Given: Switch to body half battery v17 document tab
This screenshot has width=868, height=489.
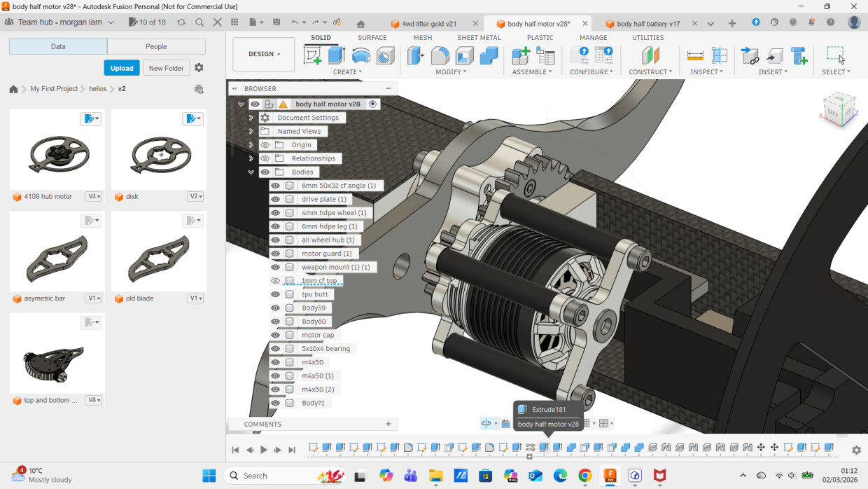Looking at the screenshot, I should pos(647,23).
